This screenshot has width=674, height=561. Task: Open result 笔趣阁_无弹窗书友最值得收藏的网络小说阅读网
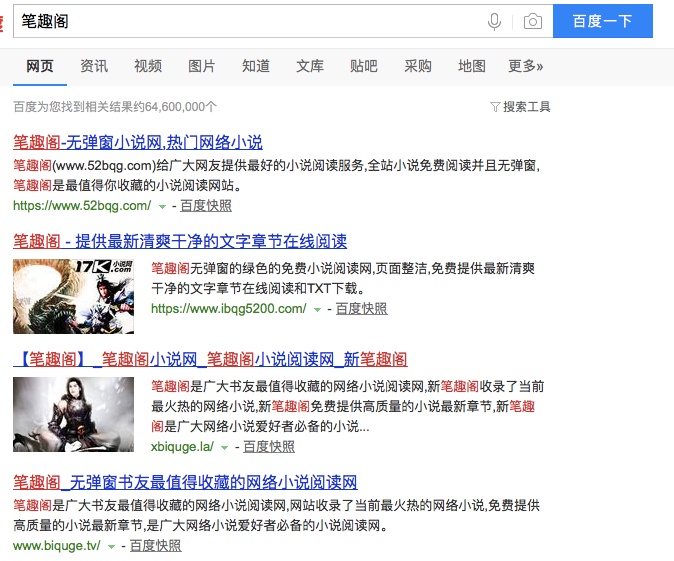tap(185, 482)
